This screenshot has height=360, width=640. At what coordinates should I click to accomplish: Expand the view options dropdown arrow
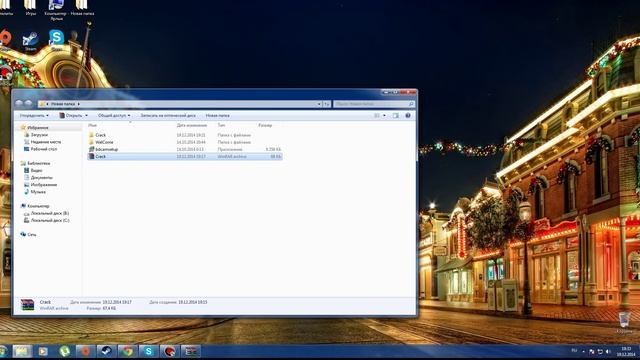(x=384, y=116)
